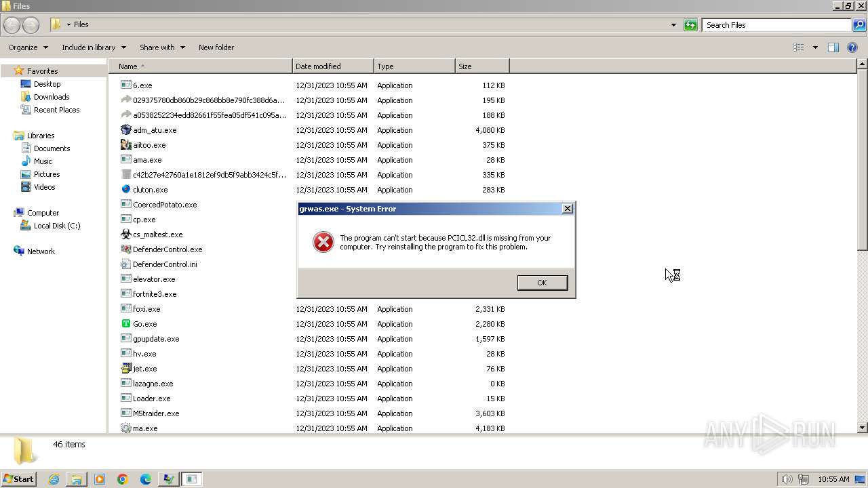
Task: Select the lazagne.exe file
Action: (153, 384)
